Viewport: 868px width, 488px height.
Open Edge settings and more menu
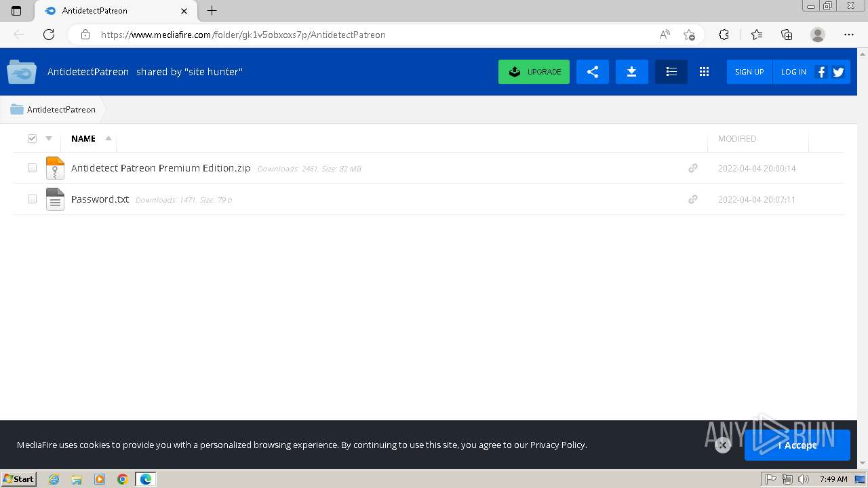tap(849, 35)
